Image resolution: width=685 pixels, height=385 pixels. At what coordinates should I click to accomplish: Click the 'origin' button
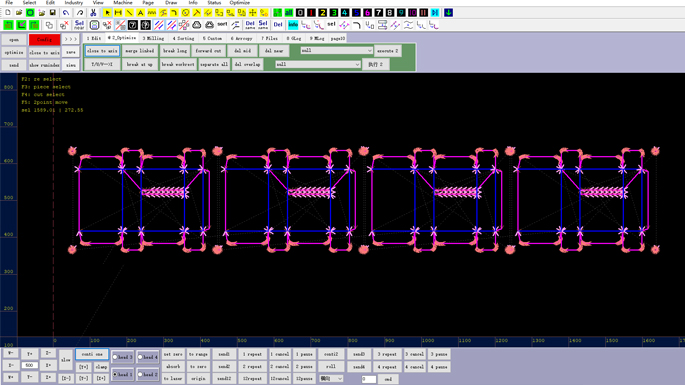(198, 378)
